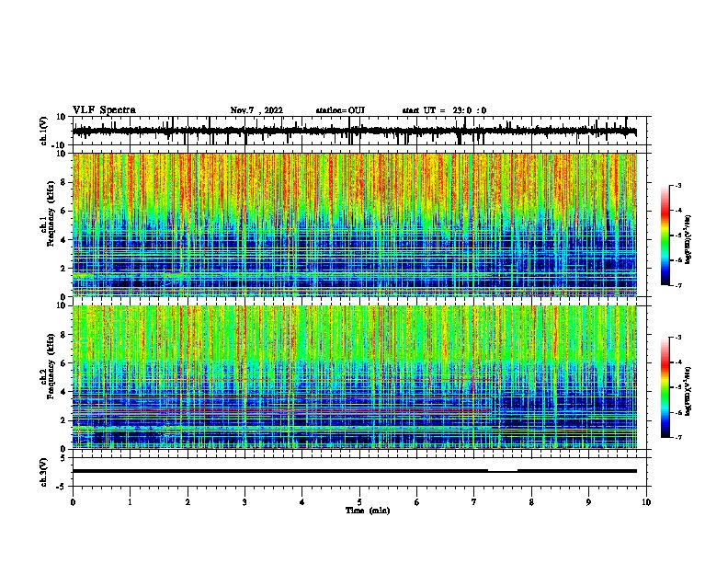The width and height of the screenshot is (728, 563).
Task: Click time-axis tick label "2"
Action: click(188, 502)
